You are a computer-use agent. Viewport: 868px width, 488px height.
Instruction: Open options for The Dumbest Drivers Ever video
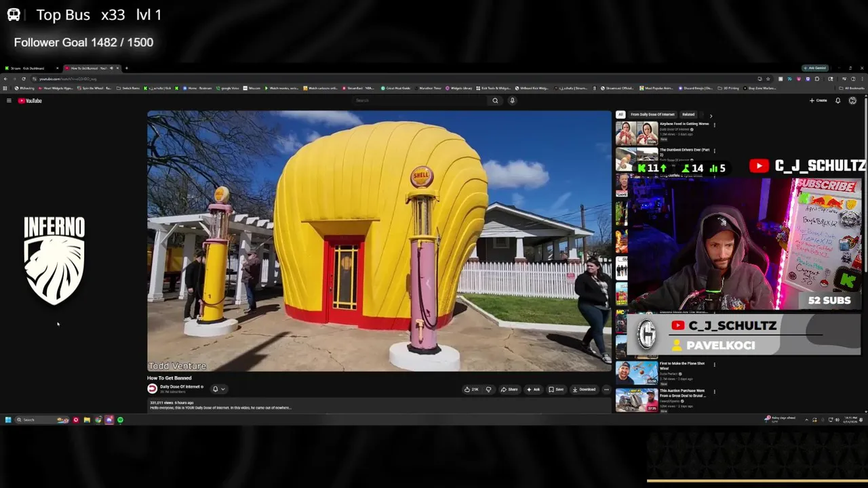pos(714,150)
